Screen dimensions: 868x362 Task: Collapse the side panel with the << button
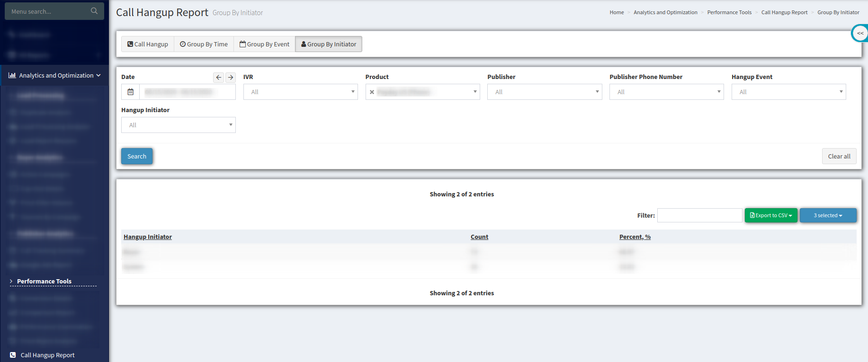click(x=860, y=33)
